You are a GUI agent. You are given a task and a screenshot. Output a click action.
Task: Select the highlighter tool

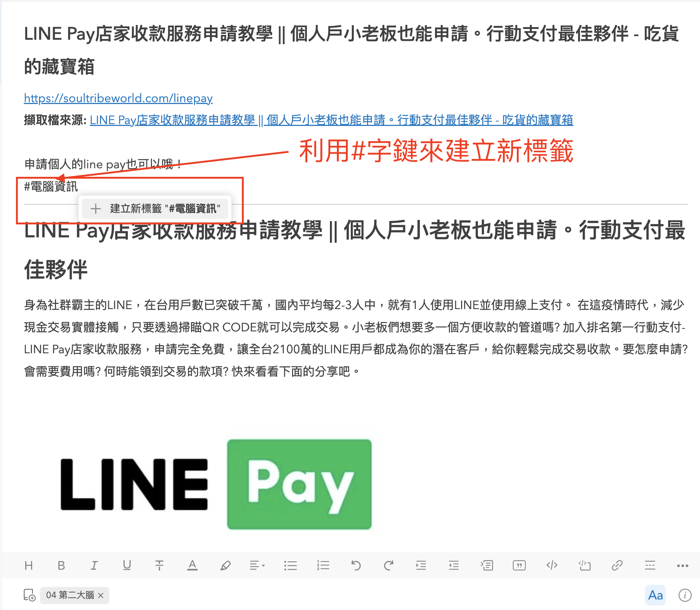(225, 565)
